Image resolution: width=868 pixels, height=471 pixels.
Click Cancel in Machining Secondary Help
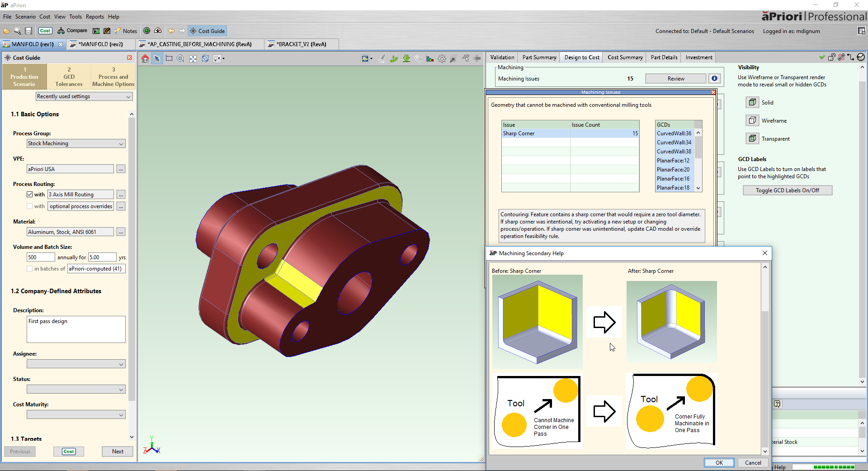click(x=753, y=463)
